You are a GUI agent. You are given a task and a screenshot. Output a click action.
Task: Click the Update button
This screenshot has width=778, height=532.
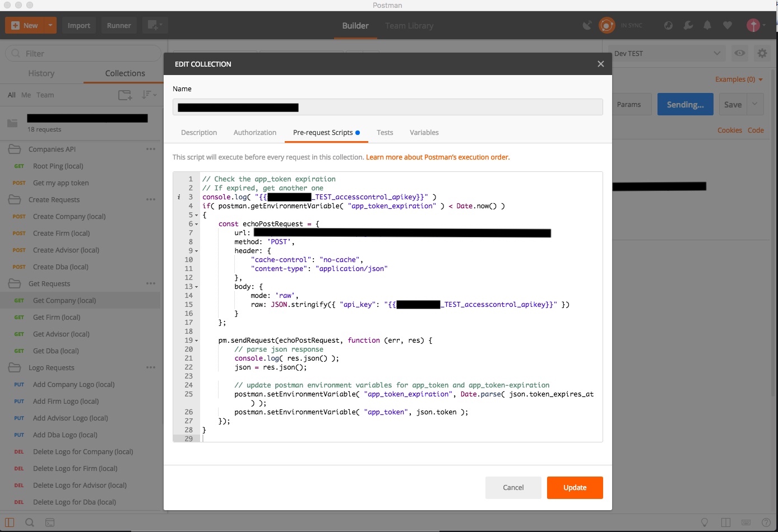click(575, 488)
